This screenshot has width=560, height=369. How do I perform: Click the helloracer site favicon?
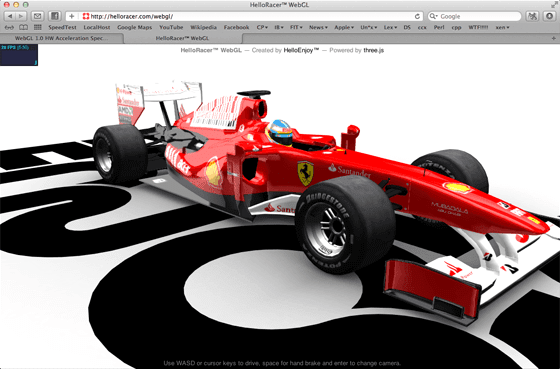point(86,16)
